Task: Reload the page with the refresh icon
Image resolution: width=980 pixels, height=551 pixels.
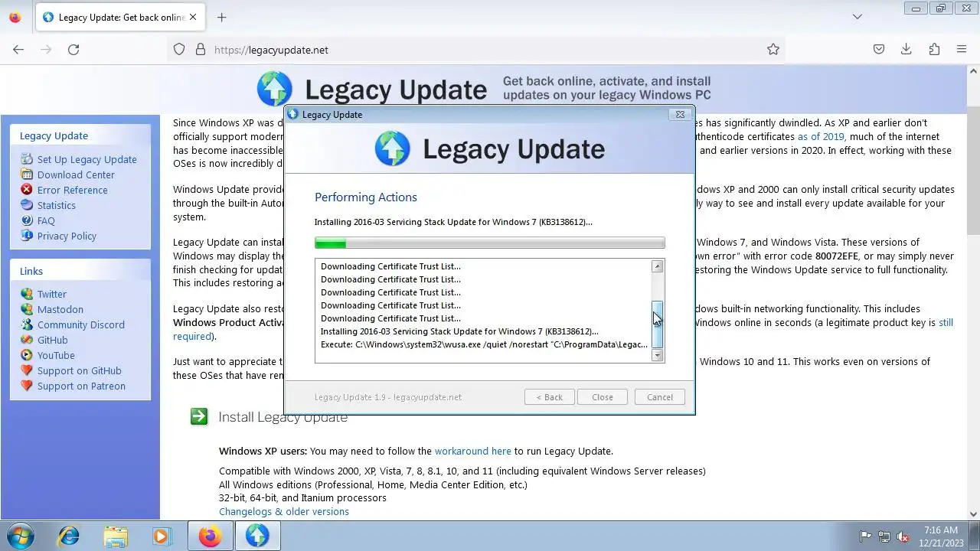Action: 73,50
